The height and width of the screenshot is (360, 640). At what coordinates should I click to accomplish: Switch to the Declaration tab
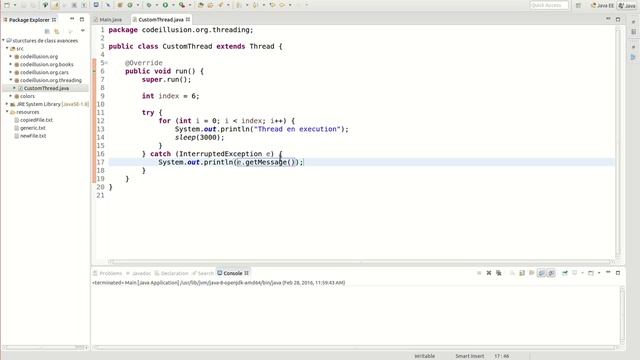[171, 273]
